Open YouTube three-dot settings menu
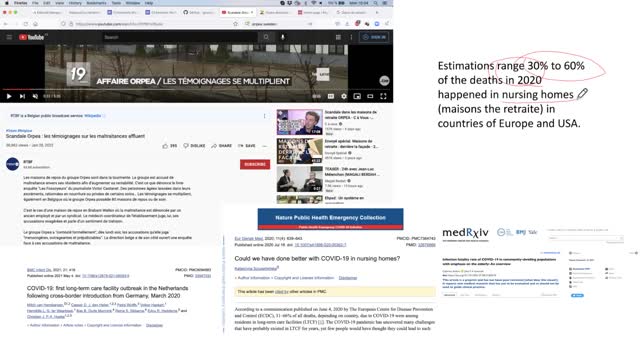The width and height of the screenshot is (640, 360). [351, 37]
